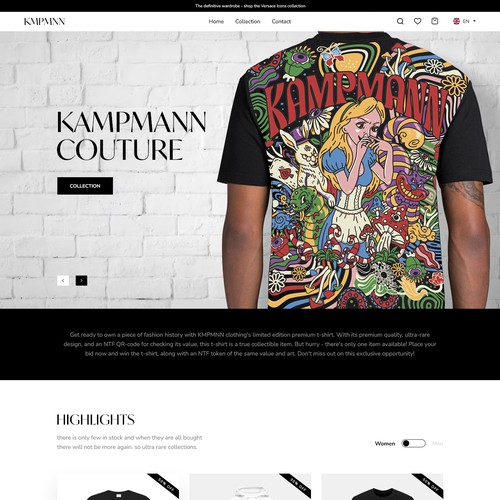Select the Men label option

coord(437,444)
